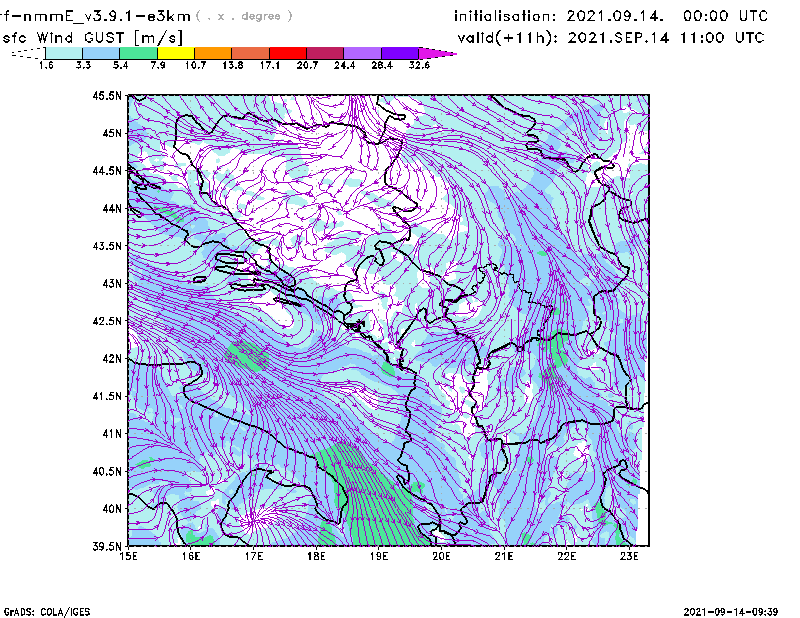This screenshot has height=618, width=800.
Task: Click the 3.3 colorbar value
Action: pyautogui.click(x=83, y=65)
